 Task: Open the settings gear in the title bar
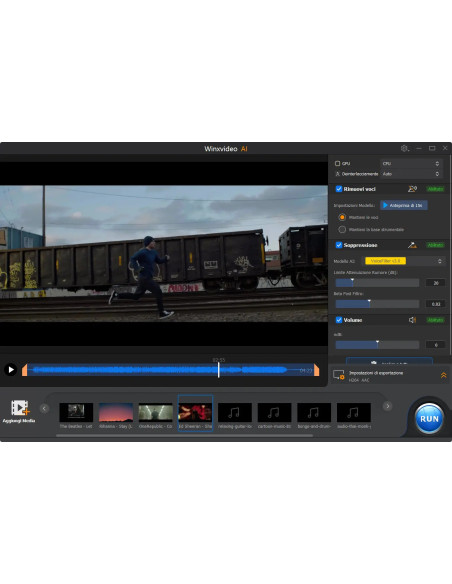[405, 149]
